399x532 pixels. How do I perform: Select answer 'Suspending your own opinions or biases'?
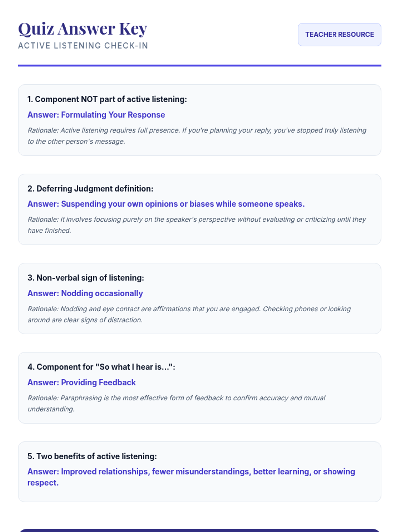[x=166, y=204]
